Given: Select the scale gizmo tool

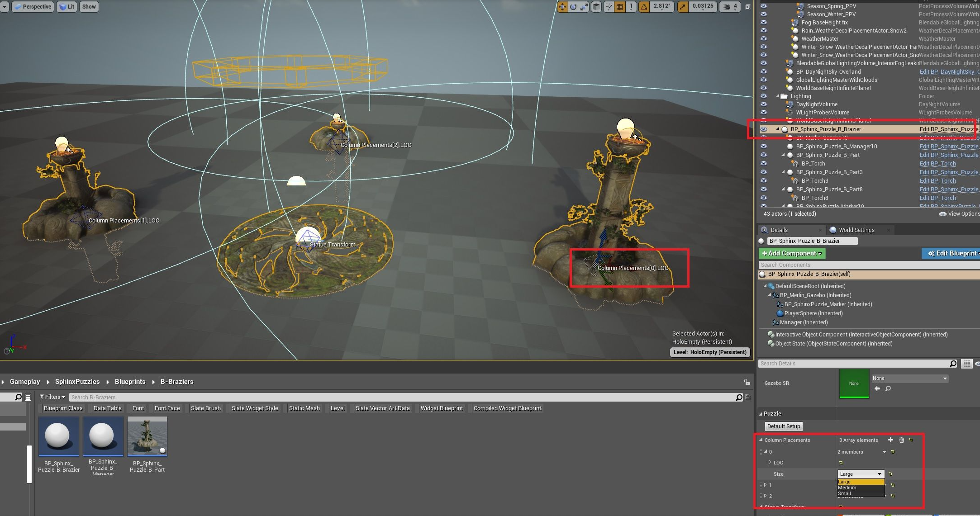Looking at the screenshot, I should [x=585, y=7].
